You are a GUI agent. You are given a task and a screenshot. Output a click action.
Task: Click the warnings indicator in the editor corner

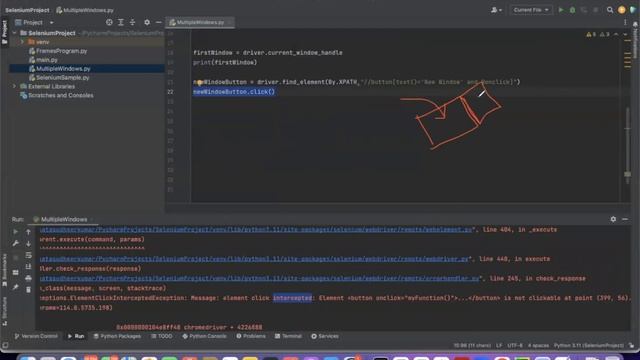tap(598, 34)
